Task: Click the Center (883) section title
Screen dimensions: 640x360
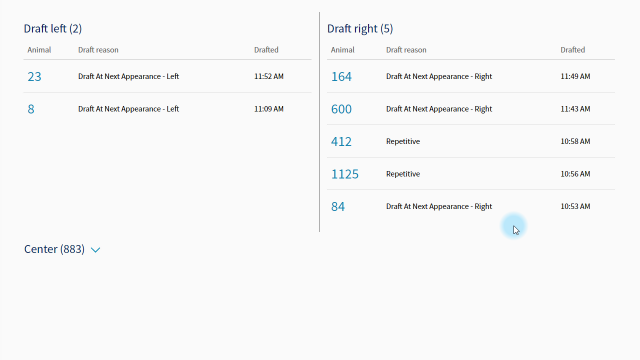Action: [54, 249]
